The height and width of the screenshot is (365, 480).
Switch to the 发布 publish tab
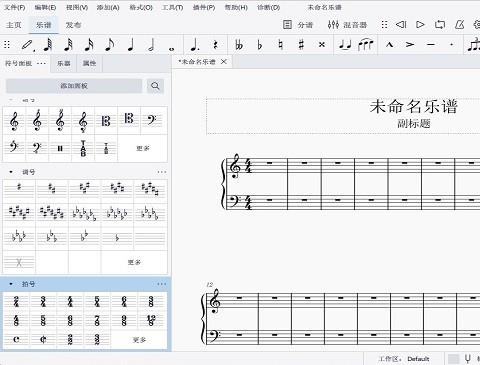[73, 25]
